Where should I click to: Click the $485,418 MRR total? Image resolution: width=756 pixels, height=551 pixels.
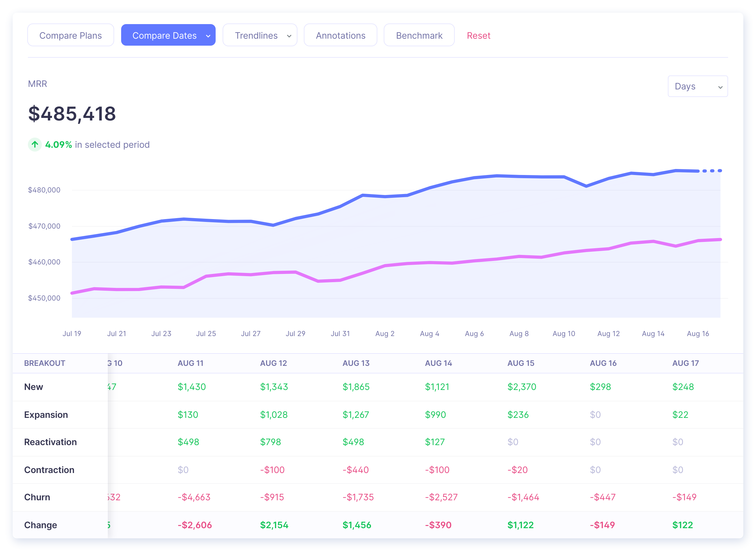pyautogui.click(x=72, y=114)
